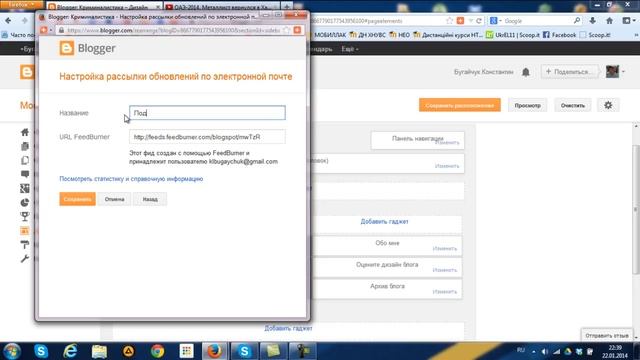Screen dimensions: 640x360
Task: Click Изменить on the Архив блога gadget
Action: coord(444,292)
